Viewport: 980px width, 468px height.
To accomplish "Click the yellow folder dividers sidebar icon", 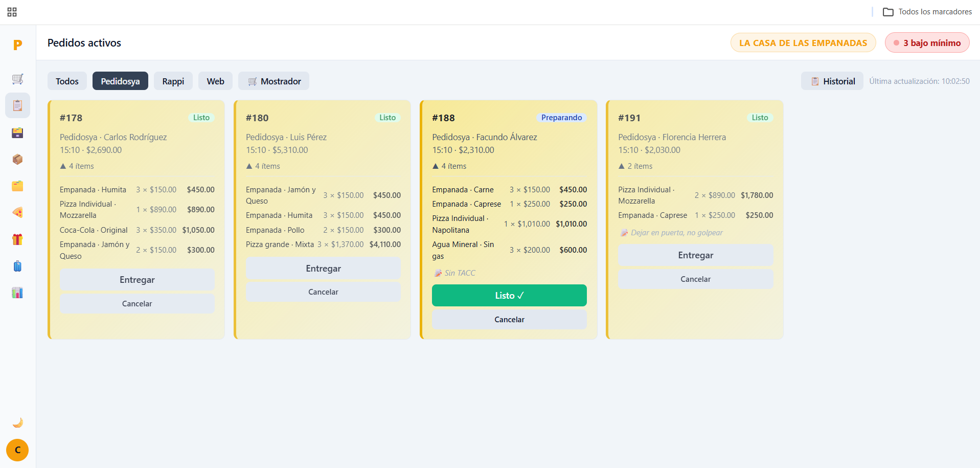I will (x=17, y=186).
